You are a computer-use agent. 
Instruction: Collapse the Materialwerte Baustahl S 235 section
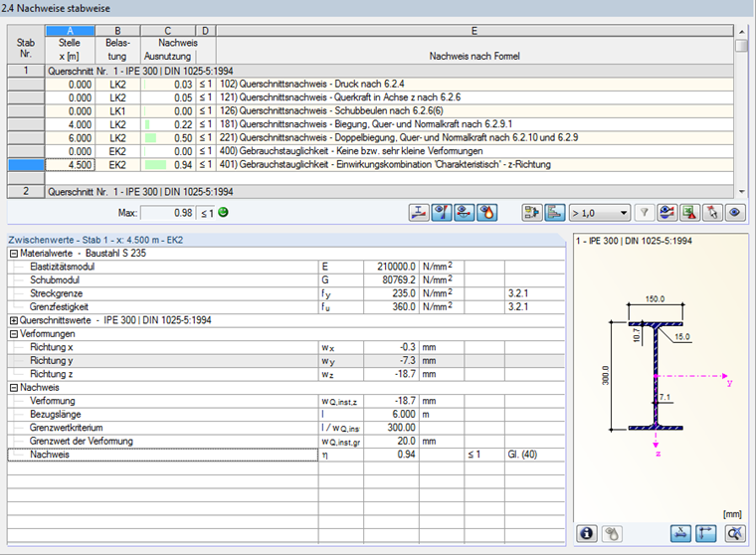[x=13, y=254]
